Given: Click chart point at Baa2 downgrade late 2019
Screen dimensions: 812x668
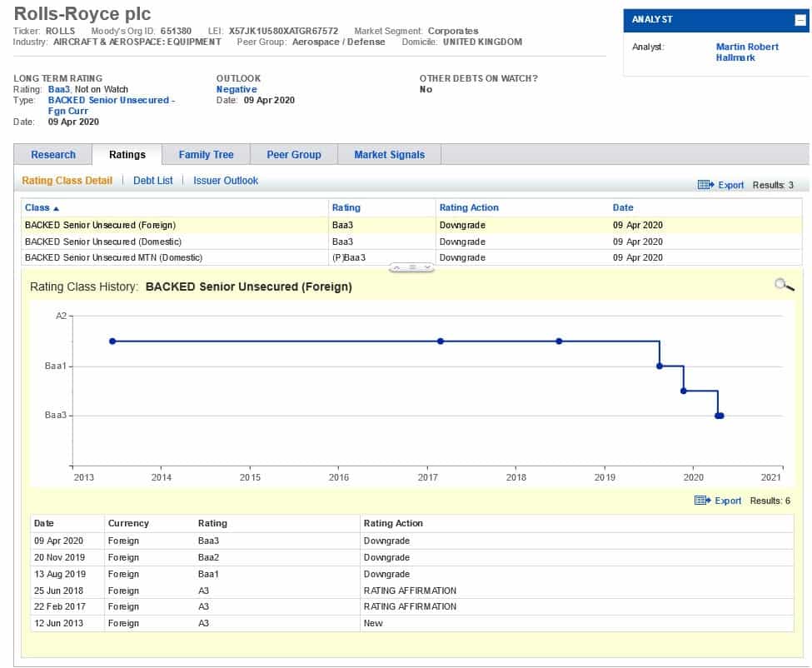Looking at the screenshot, I should click(x=683, y=391).
